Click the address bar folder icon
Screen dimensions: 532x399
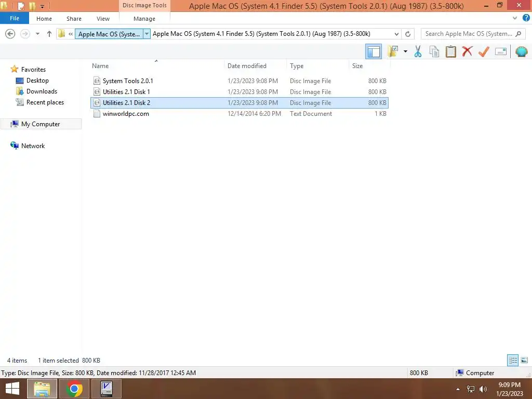[61, 34]
